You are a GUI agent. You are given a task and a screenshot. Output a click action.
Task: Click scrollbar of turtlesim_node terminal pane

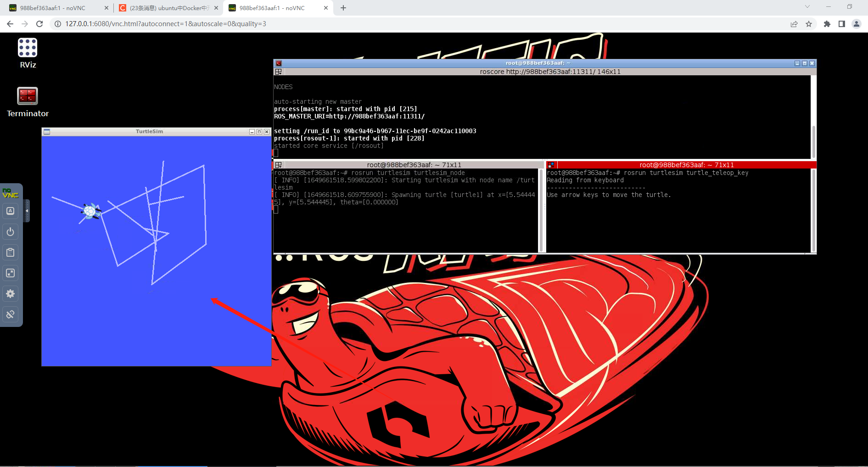pyautogui.click(x=541, y=211)
